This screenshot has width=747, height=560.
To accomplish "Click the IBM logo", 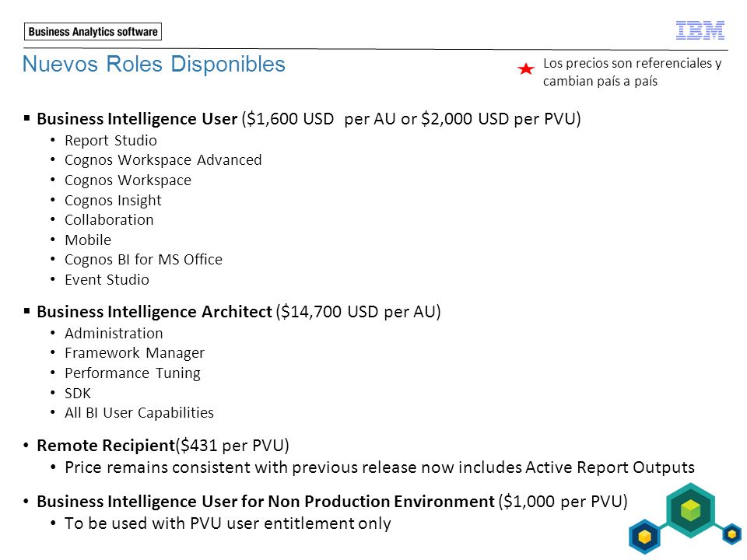I will [x=700, y=30].
